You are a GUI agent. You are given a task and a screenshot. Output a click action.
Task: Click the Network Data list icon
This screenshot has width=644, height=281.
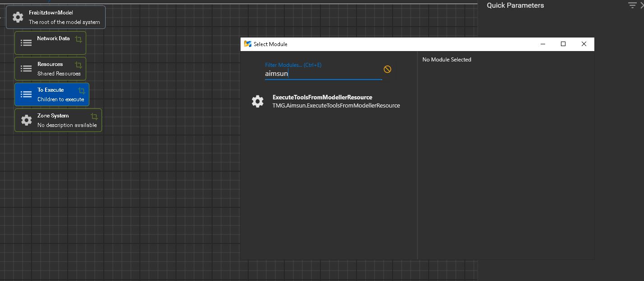click(26, 43)
